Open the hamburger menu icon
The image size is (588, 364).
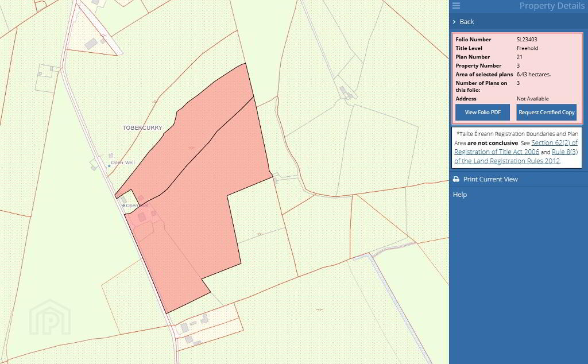coord(457,6)
